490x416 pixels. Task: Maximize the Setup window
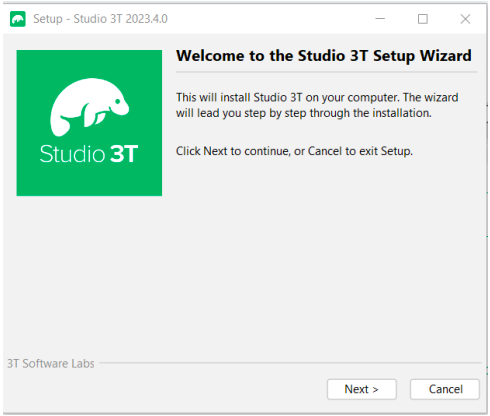423,19
